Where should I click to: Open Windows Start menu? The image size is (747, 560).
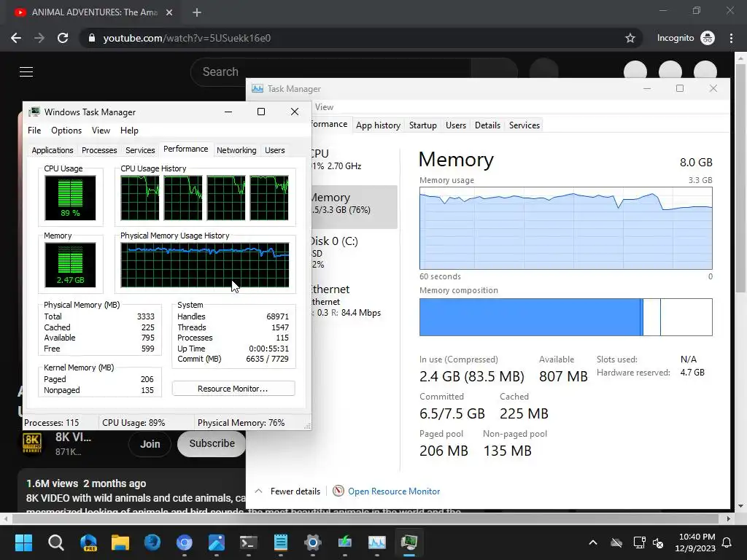(23, 542)
